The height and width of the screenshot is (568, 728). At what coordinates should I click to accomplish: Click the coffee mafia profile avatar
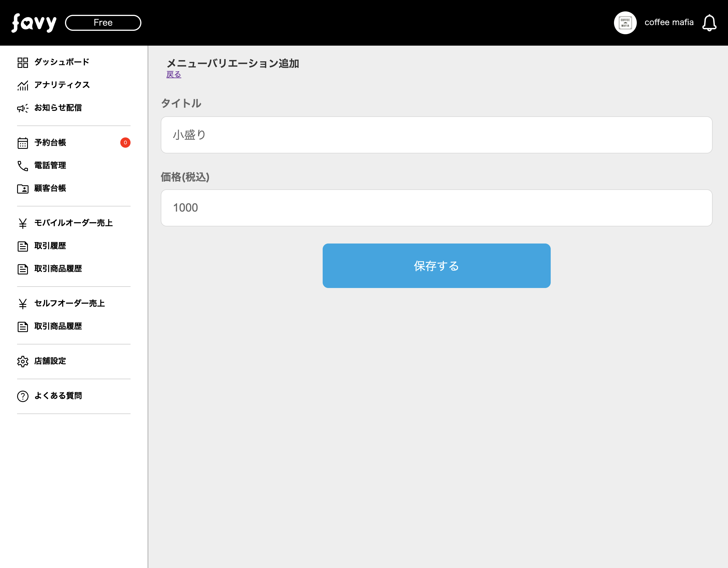tap(625, 23)
